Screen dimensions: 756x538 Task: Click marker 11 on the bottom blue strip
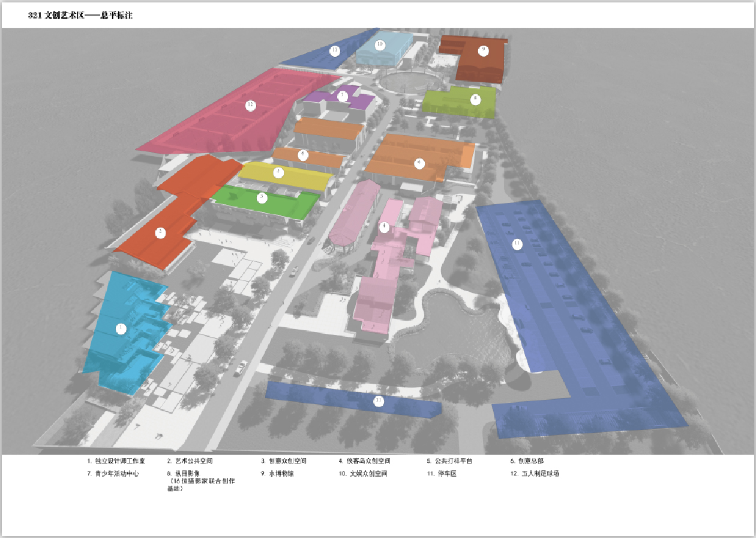[379, 402]
